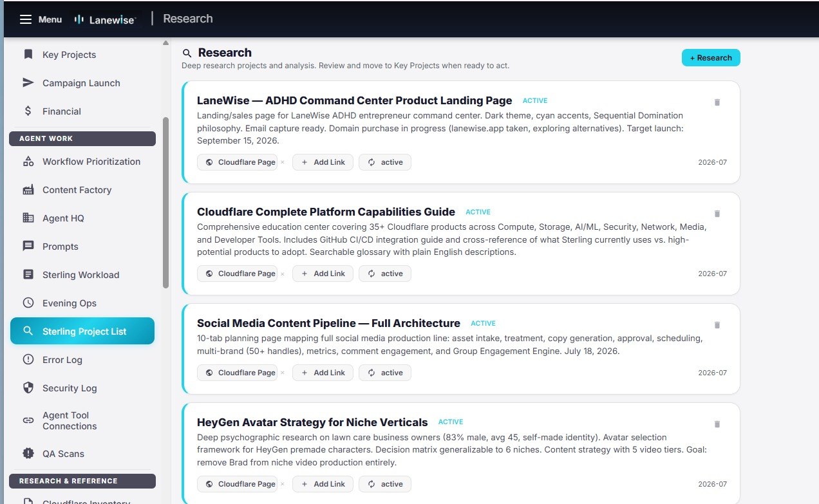Image resolution: width=819 pixels, height=504 pixels.
Task: Click the Campaign Launch paper-plane icon
Action: point(28,83)
